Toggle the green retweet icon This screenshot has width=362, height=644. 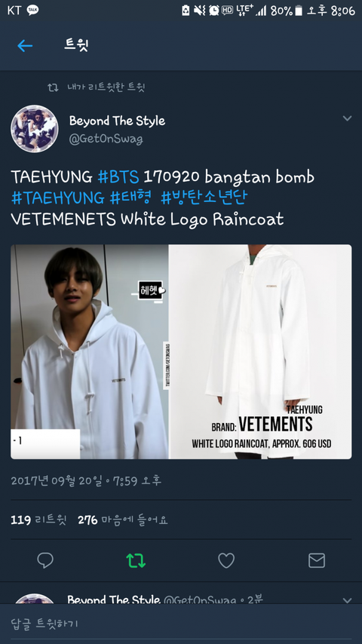point(136,560)
